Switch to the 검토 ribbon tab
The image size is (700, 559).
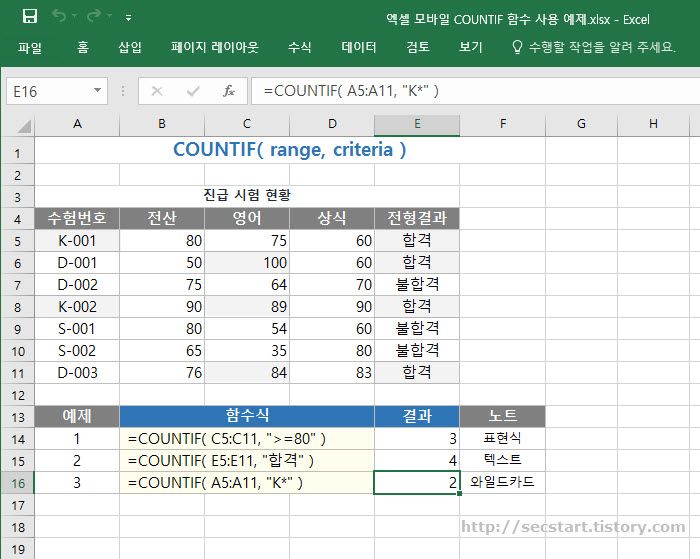tap(418, 47)
